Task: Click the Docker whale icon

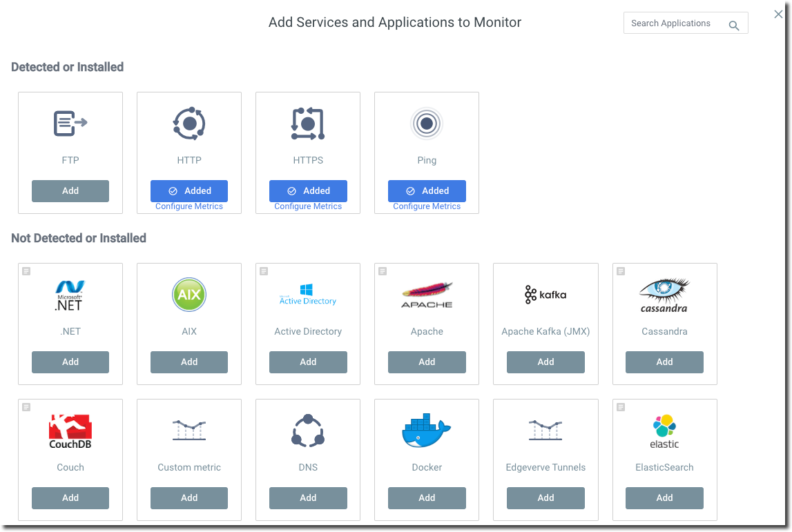Action: [426, 430]
